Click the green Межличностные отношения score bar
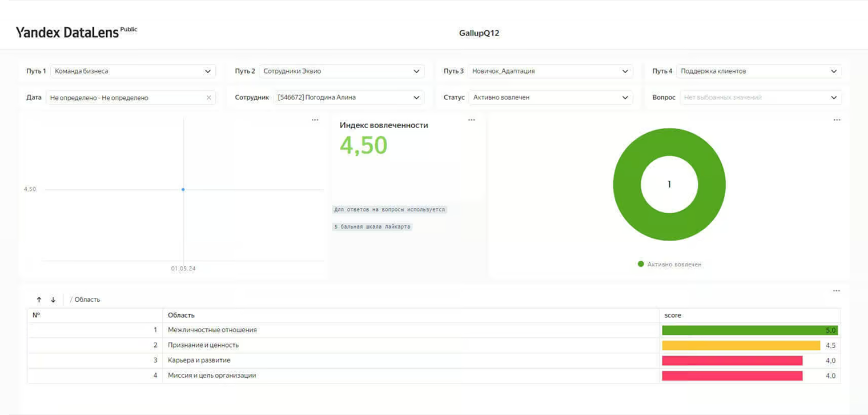The image size is (868, 415). (744, 330)
